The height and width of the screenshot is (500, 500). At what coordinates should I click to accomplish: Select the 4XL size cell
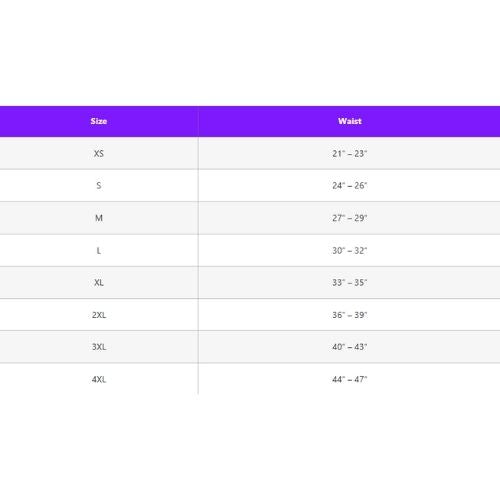coord(99,379)
